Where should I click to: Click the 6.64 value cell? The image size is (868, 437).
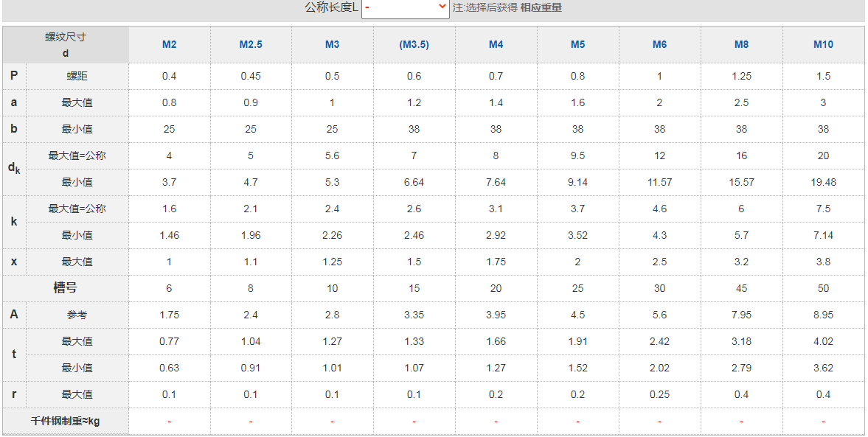(414, 182)
